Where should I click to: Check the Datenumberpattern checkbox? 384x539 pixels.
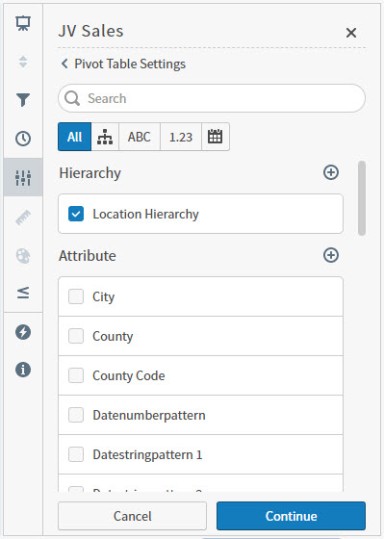click(x=76, y=415)
